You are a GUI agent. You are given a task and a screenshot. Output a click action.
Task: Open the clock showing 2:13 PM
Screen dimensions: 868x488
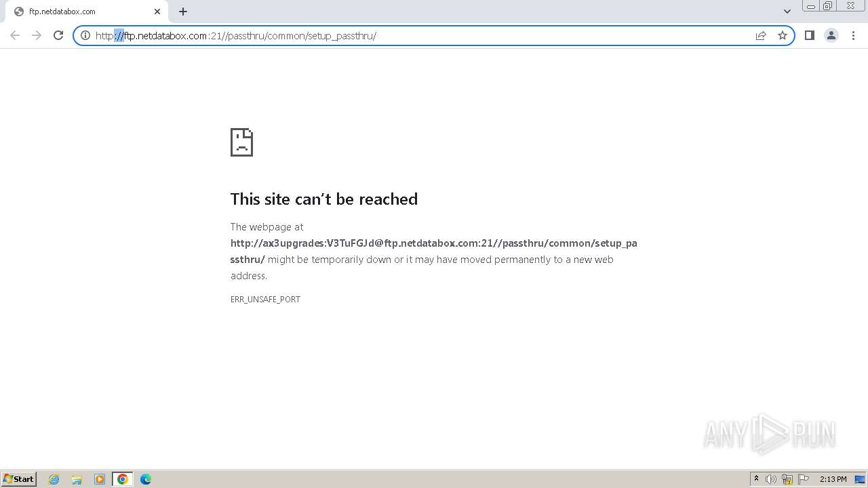(833, 479)
